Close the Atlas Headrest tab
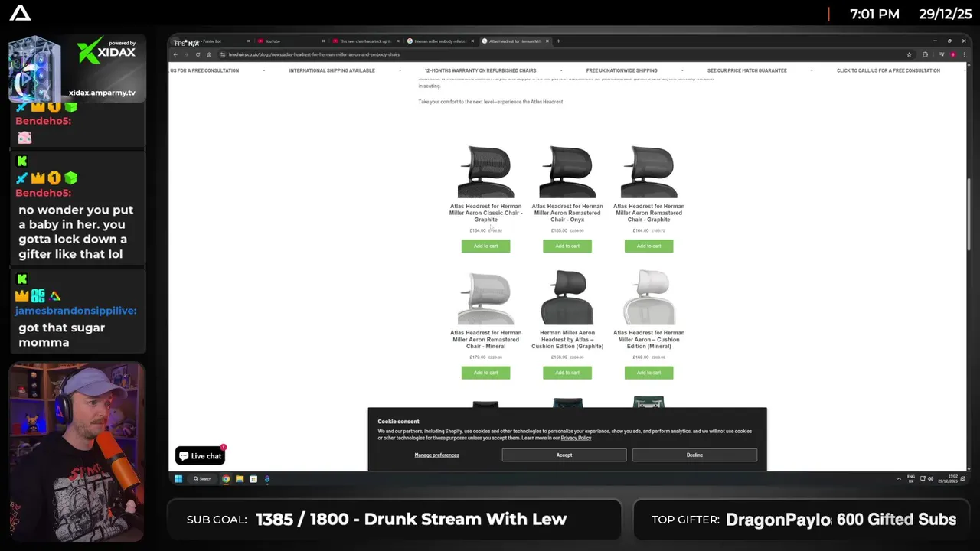980x551 pixels. (x=547, y=41)
